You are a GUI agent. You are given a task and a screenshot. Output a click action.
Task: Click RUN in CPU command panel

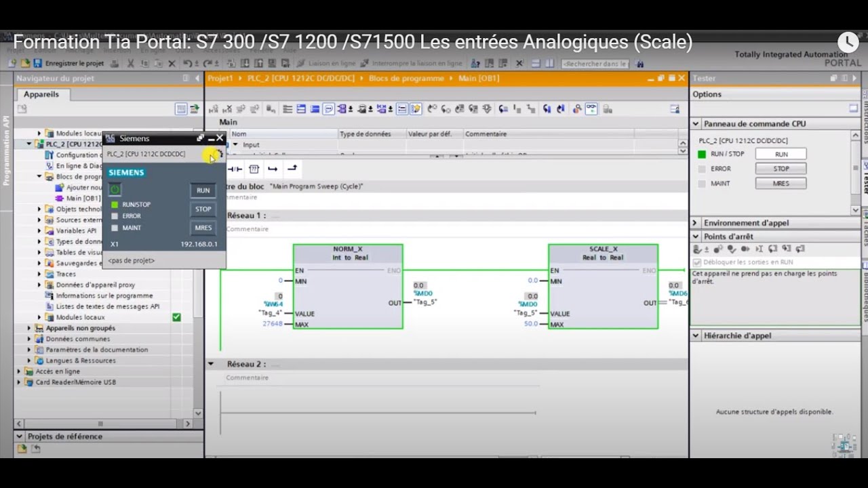[781, 155]
